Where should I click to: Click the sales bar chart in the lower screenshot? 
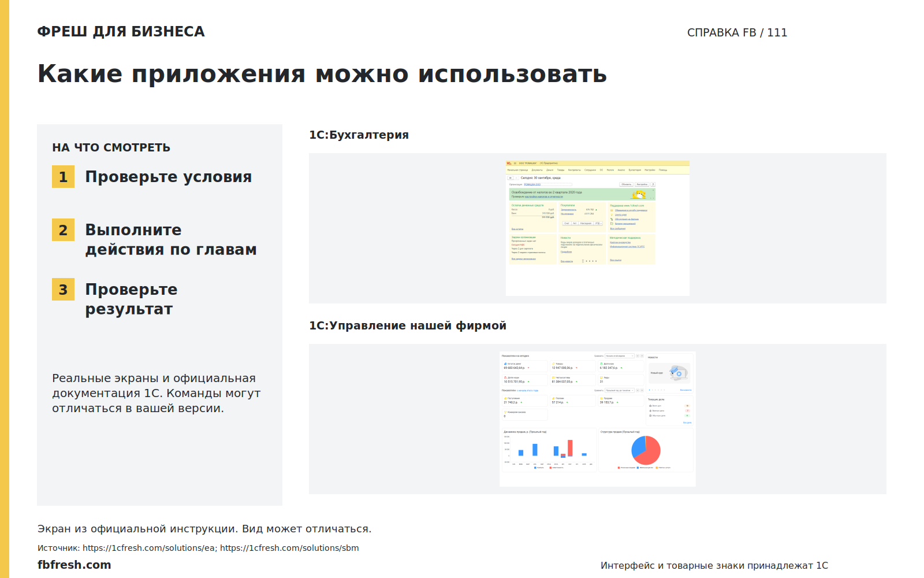tap(549, 450)
